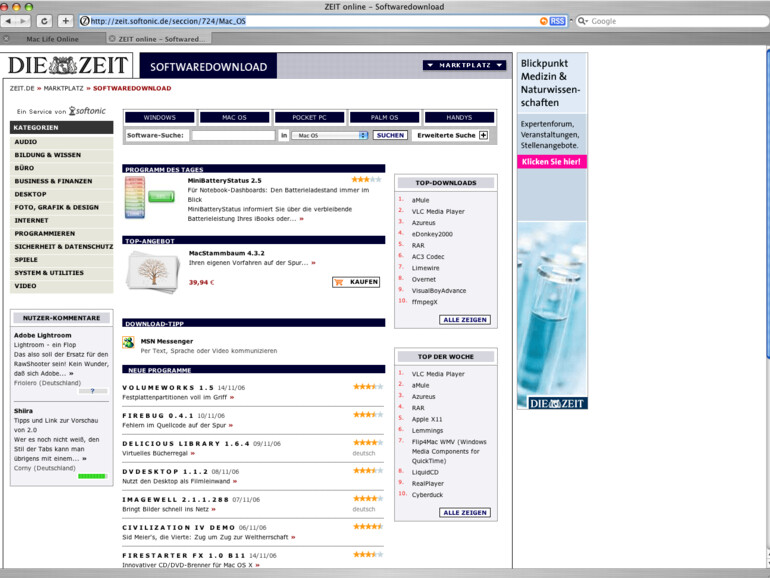Click the ZEIT.DE breadcrumb link
The height and width of the screenshot is (578, 770).
22,88
